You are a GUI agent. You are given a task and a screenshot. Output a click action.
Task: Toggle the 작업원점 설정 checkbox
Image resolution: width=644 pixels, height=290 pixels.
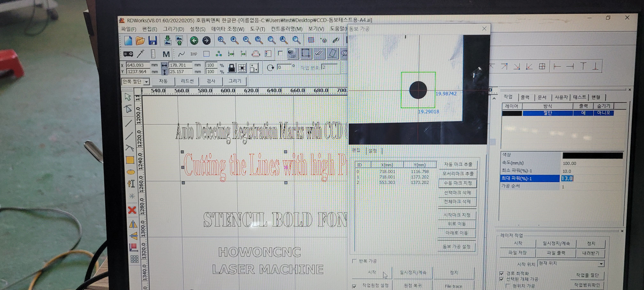click(354, 286)
